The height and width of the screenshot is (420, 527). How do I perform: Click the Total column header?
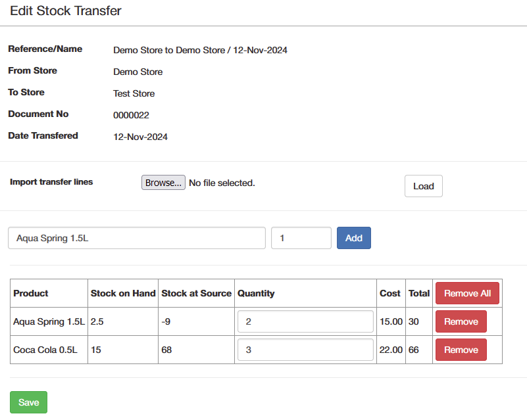(419, 293)
